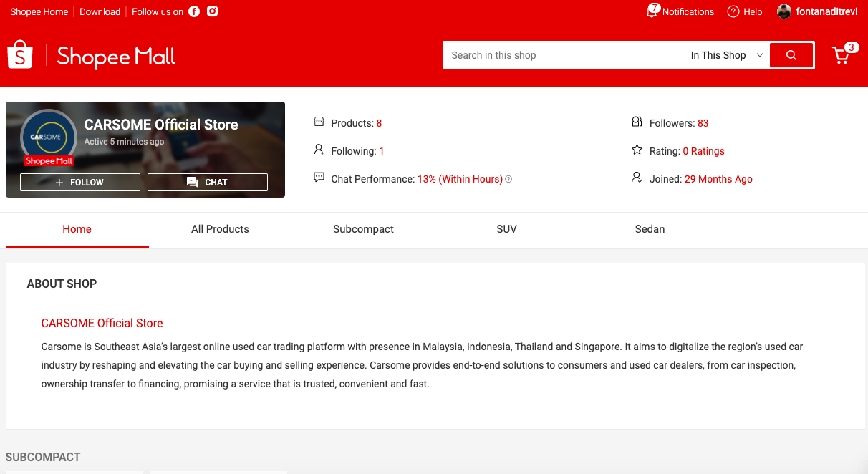Switch to the Home tab
The image size is (868, 474).
click(x=77, y=229)
